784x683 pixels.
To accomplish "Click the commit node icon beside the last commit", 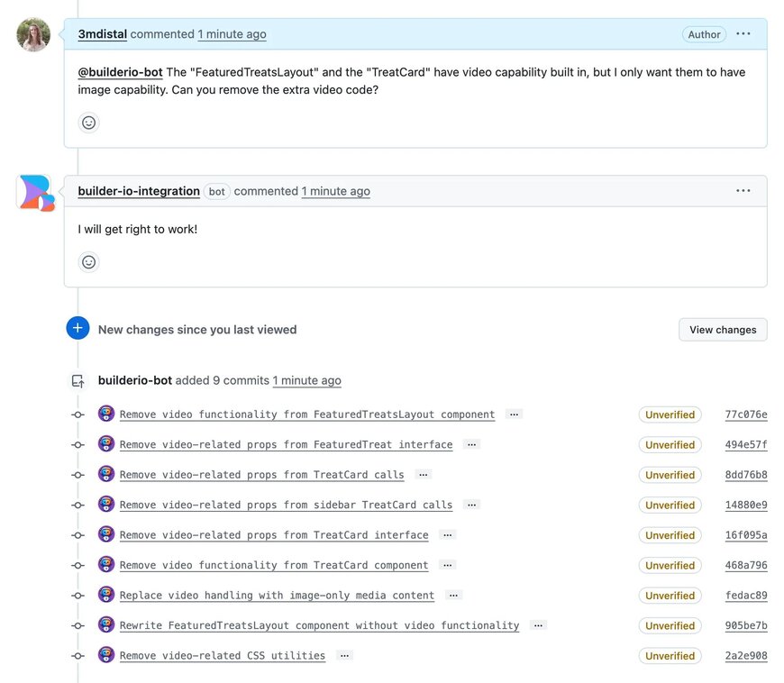I will pos(77,655).
